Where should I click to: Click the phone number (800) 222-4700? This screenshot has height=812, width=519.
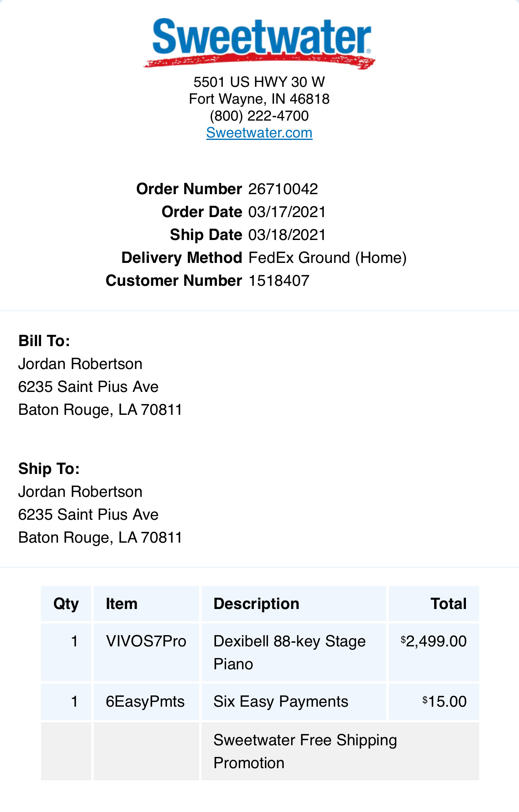[x=259, y=116]
